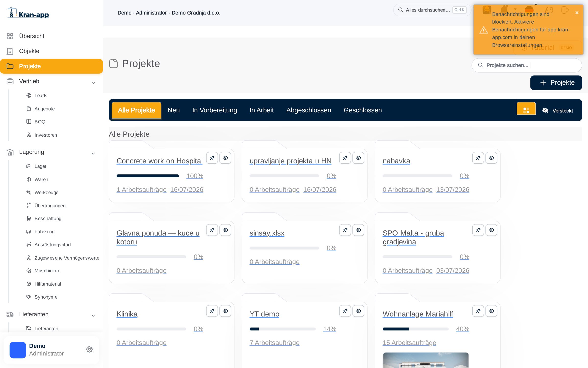Click progress bar of Wohnanlage Mariahilf
The height and width of the screenshot is (368, 588).
pos(416,329)
